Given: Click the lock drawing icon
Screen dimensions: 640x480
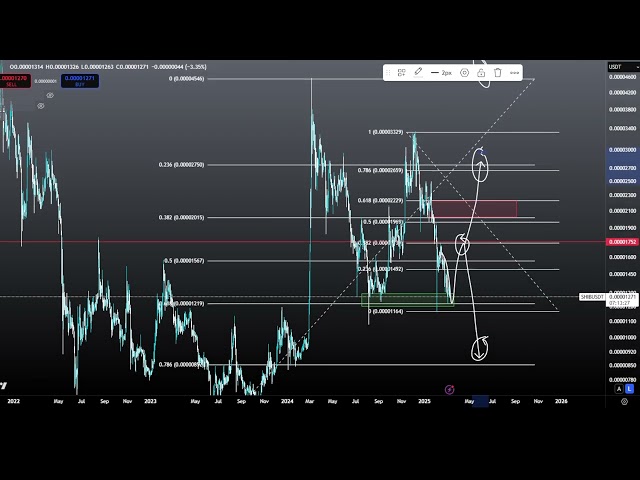Looking at the screenshot, I should (481, 73).
